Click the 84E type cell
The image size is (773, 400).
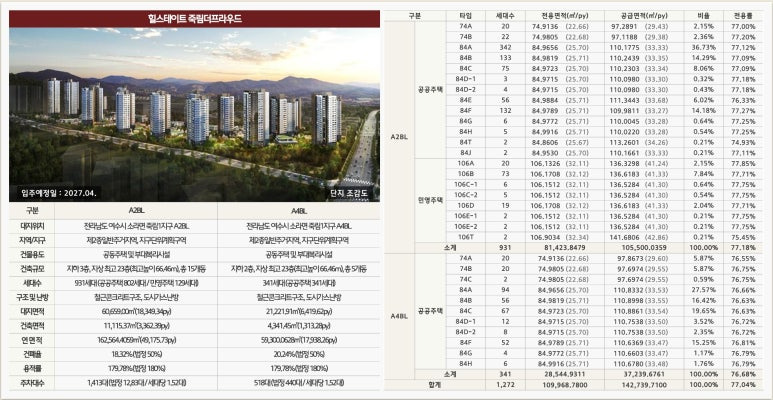(x=465, y=100)
